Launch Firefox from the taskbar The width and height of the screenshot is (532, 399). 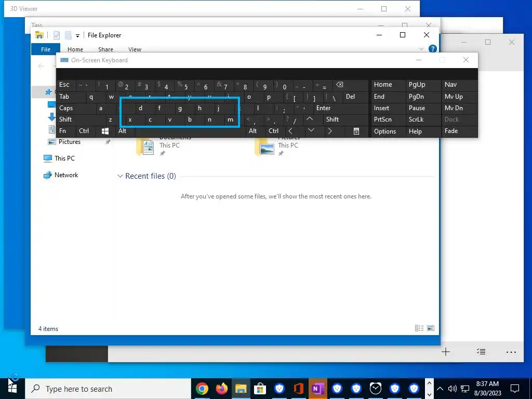(221, 389)
